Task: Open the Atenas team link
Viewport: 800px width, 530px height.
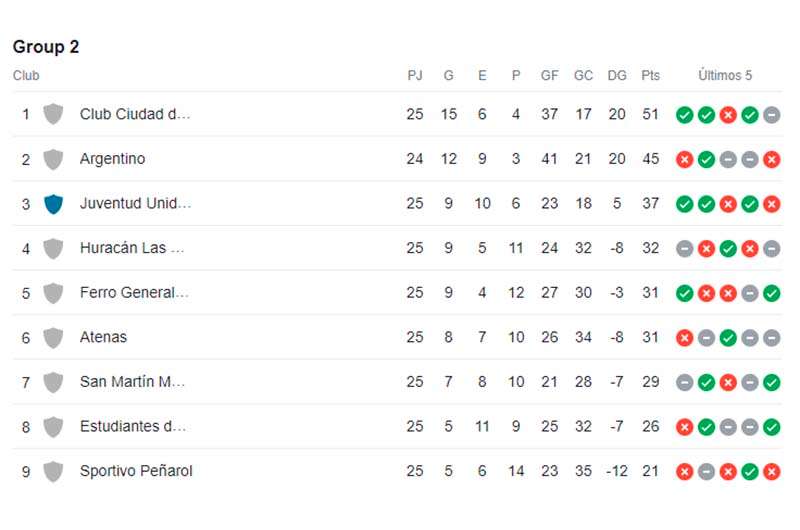Action: pyautogui.click(x=103, y=337)
